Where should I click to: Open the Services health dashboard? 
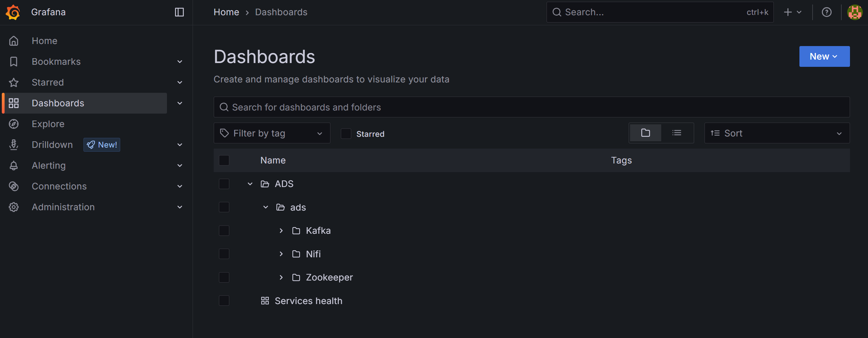pos(308,301)
